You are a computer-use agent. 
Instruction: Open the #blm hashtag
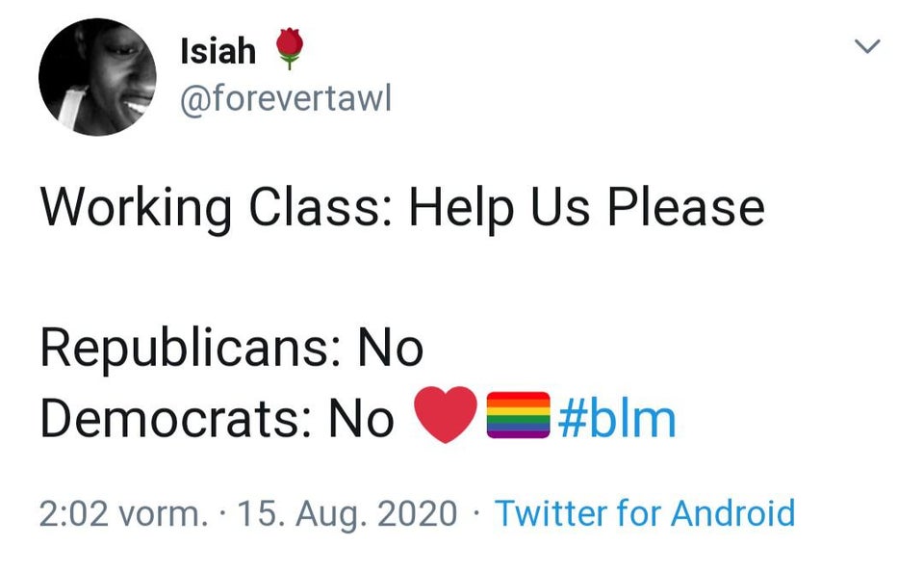coord(616,418)
